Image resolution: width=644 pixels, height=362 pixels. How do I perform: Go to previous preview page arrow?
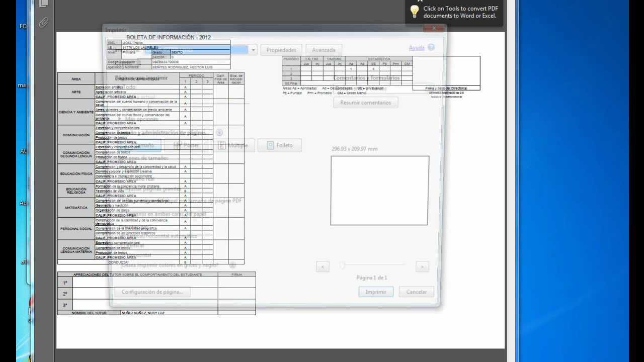point(323,266)
